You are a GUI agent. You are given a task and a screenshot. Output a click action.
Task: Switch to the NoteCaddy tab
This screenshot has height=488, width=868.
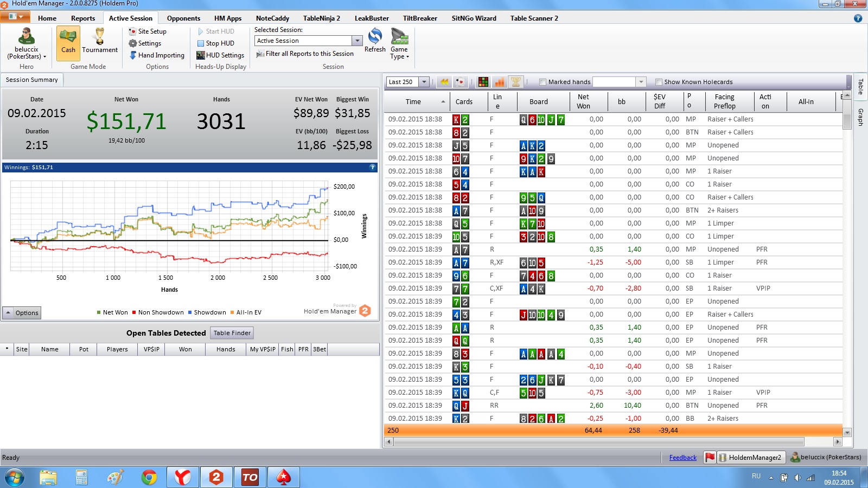272,18
